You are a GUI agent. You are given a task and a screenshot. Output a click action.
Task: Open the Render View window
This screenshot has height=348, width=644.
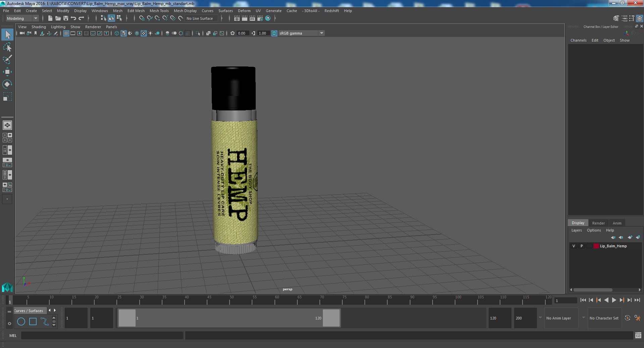pyautogui.click(x=237, y=18)
